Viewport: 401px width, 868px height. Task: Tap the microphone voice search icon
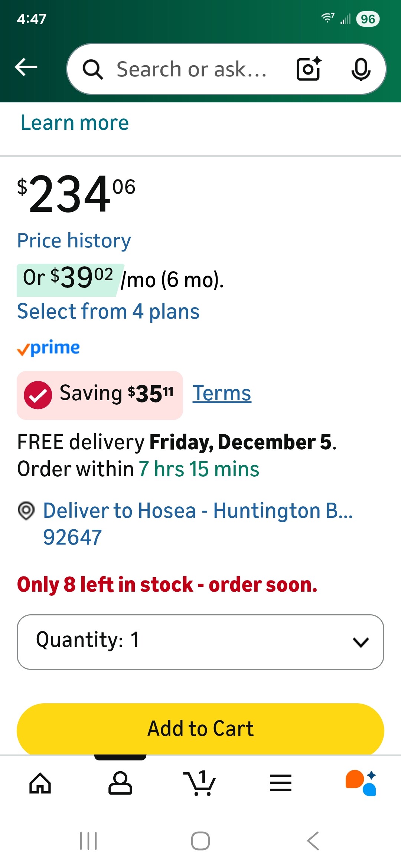(361, 69)
